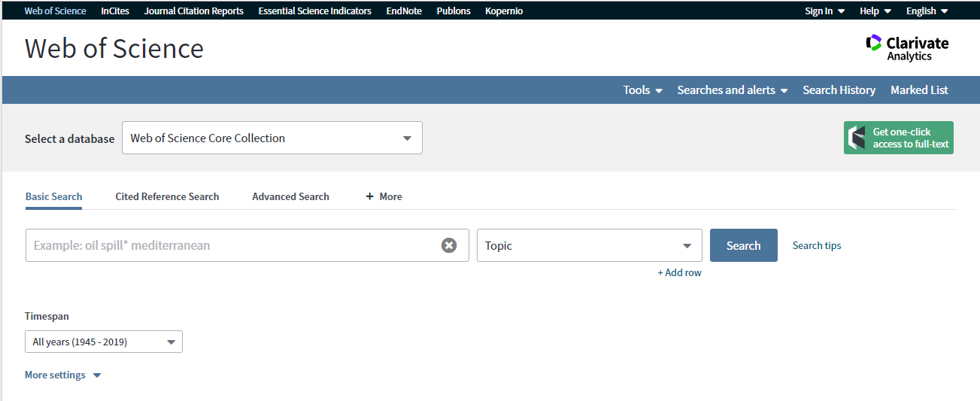The width and height of the screenshot is (980, 401).
Task: Open Essential Science Indicators
Action: coord(314,11)
